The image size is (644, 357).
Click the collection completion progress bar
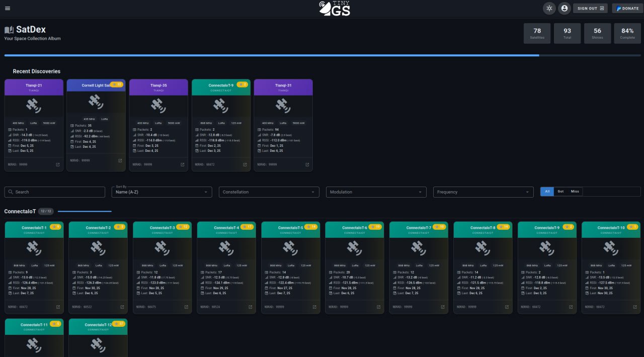(323, 55)
